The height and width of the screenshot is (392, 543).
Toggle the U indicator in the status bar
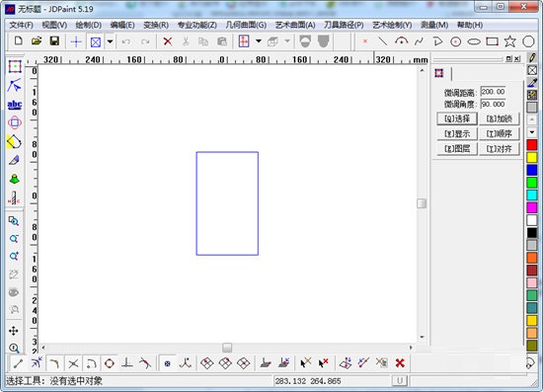pyautogui.click(x=400, y=380)
